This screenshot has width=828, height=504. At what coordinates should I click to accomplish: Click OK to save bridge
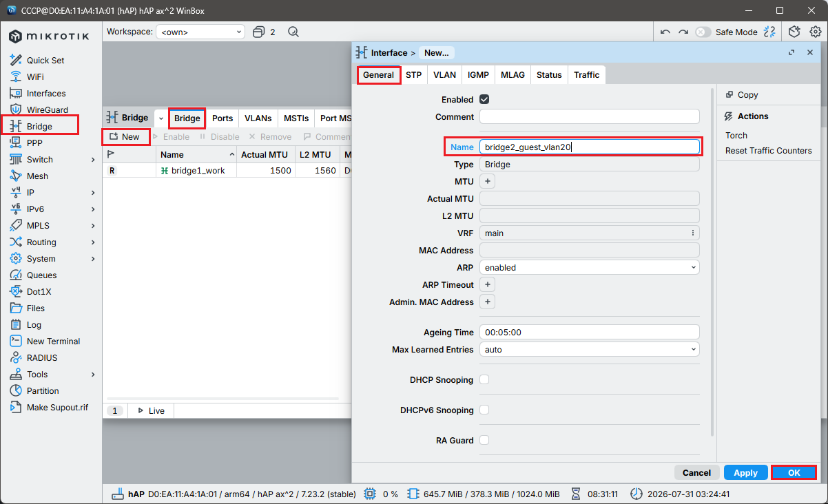coord(794,472)
